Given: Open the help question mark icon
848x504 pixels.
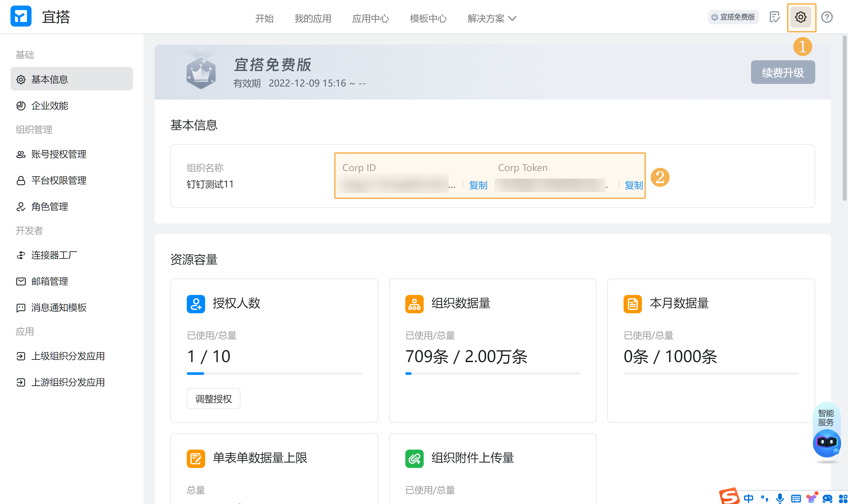Looking at the screenshot, I should pyautogui.click(x=827, y=17).
